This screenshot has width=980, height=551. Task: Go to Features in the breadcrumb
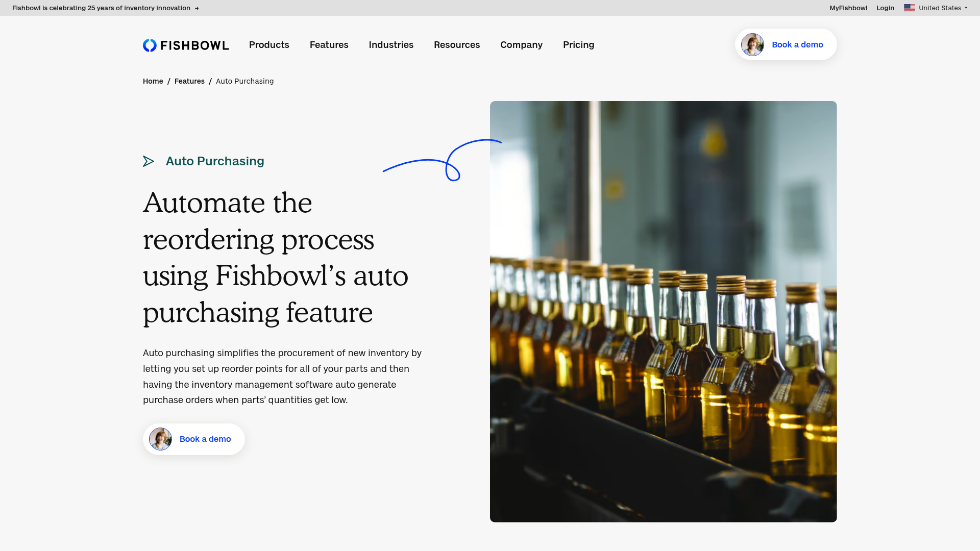click(x=189, y=81)
